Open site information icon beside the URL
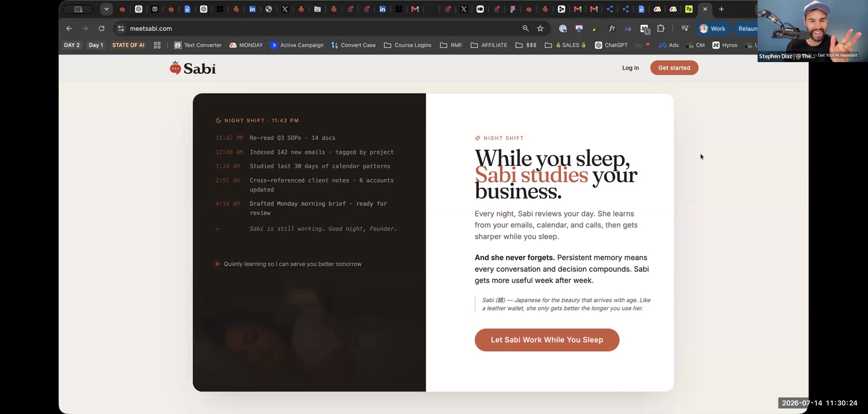 click(x=121, y=29)
